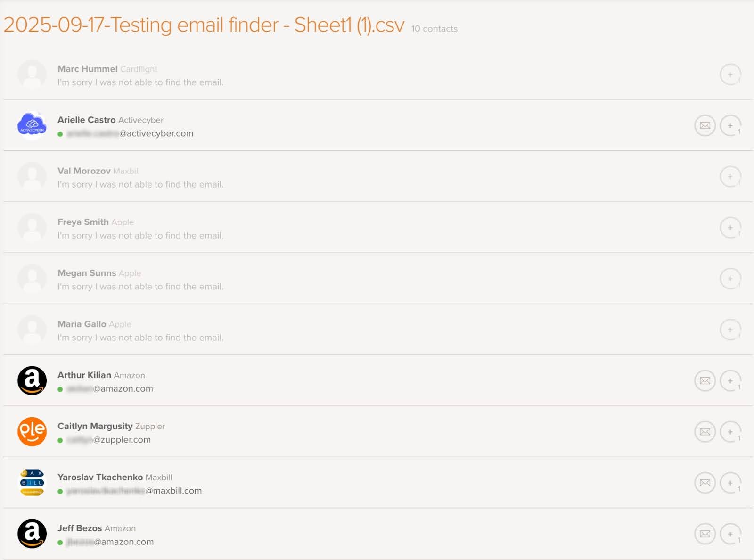754x560 pixels.
Task: Click the plus icon in Val Morozov's row
Action: 730,177
